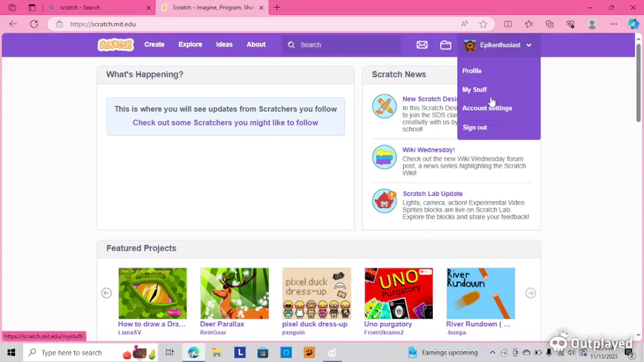This screenshot has height=362, width=644.
Task: Open the Edge profile icon
Action: [592, 24]
